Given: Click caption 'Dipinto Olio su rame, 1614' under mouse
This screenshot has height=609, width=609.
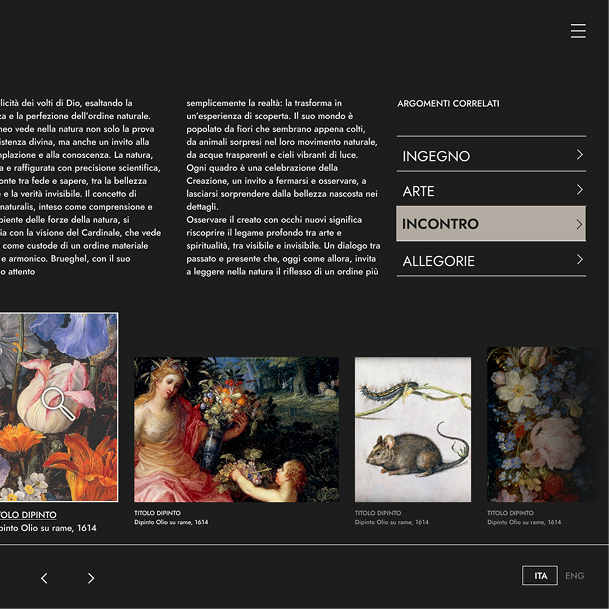Looking at the screenshot, I should click(392, 522).
